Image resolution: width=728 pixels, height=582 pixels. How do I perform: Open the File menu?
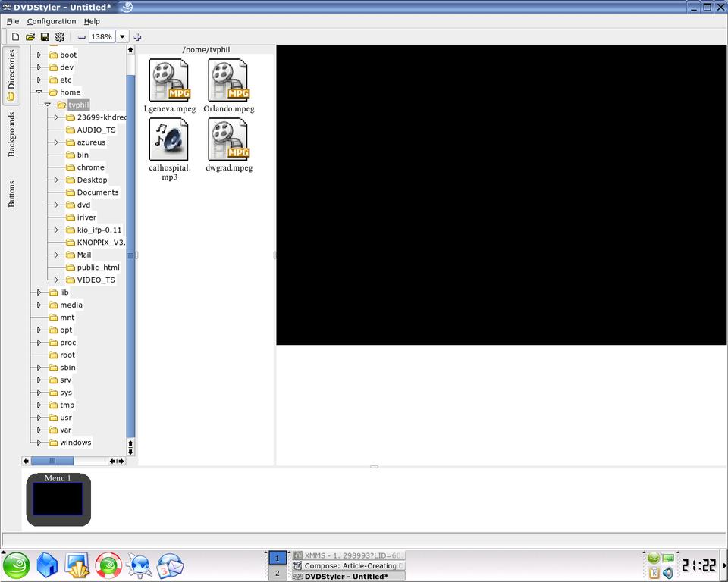point(13,21)
